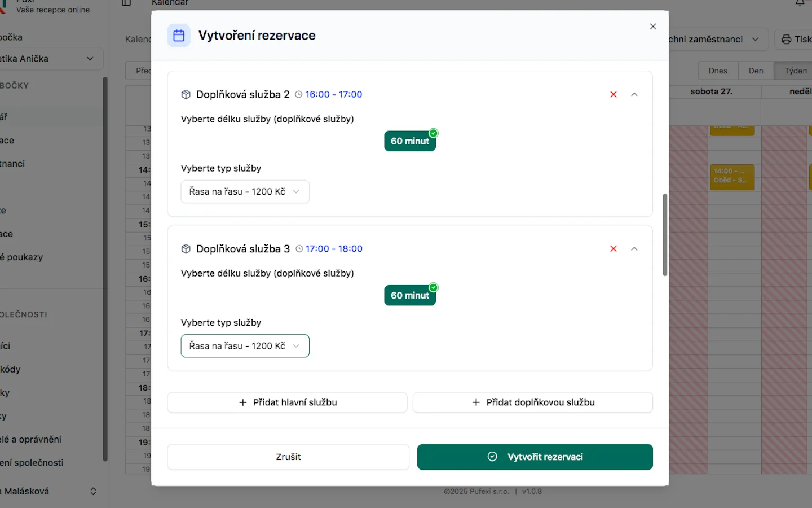Confirm with Vytvořit rezervaci
This screenshot has width=812, height=508.
[x=535, y=457]
